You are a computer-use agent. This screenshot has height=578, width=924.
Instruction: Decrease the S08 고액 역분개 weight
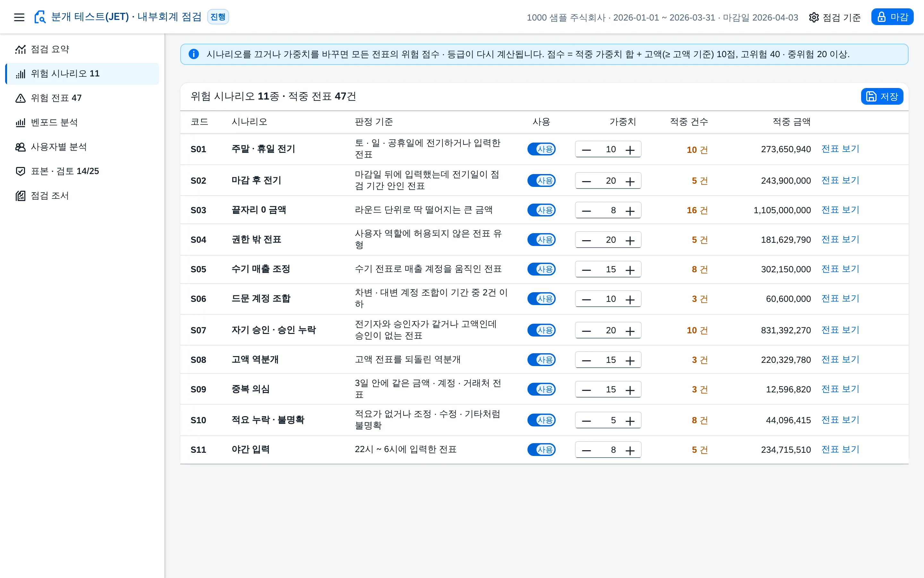(586, 360)
